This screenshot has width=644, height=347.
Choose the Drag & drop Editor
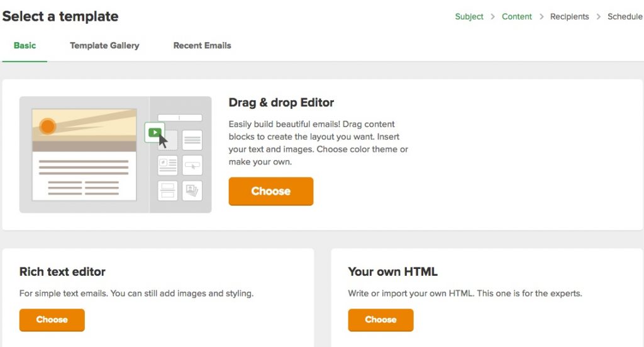270,191
